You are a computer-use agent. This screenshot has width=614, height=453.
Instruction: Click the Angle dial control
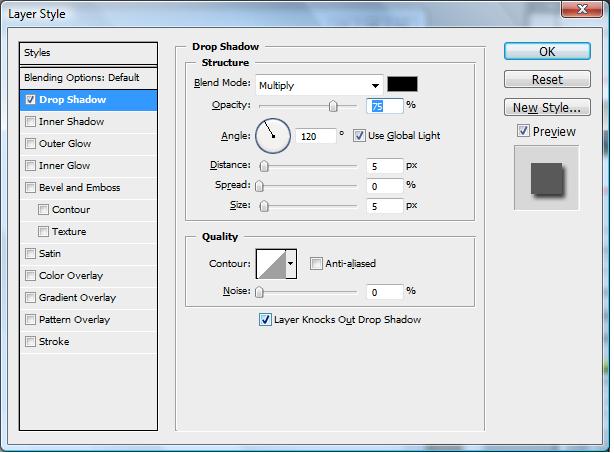(273, 136)
